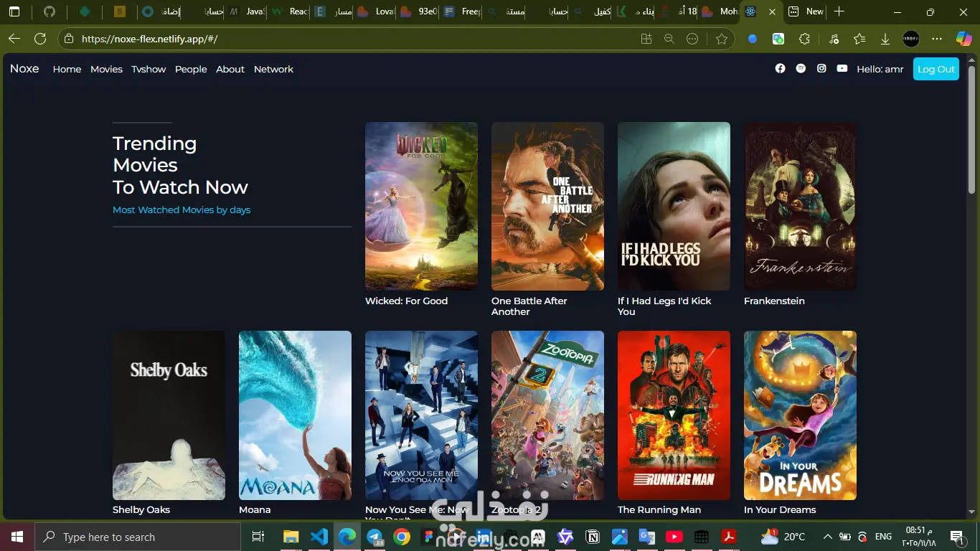This screenshot has width=980, height=551.
Task: Click The Running Man title text
Action: pos(659,509)
